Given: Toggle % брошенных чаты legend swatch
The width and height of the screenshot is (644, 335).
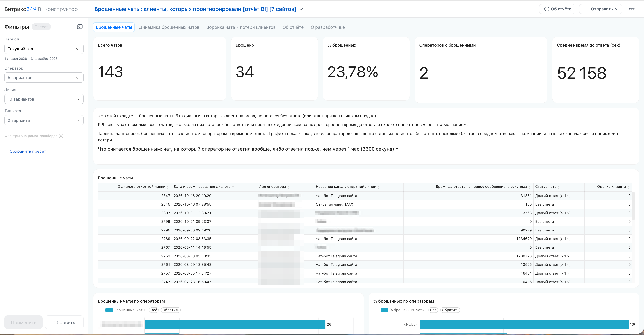Looking at the screenshot, I should [x=384, y=310].
